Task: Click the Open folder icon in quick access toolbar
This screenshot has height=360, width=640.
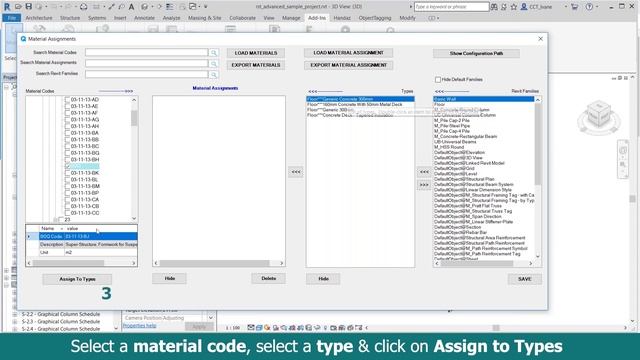Action: 18,7
